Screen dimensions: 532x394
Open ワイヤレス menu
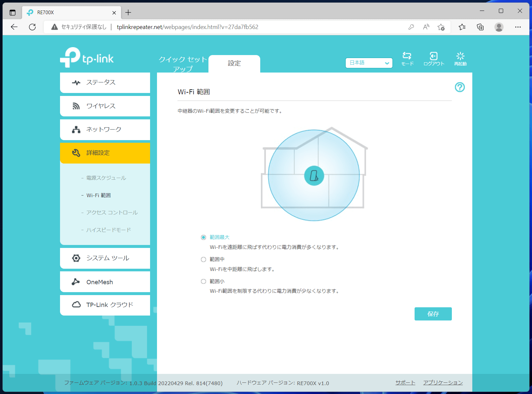coord(105,106)
